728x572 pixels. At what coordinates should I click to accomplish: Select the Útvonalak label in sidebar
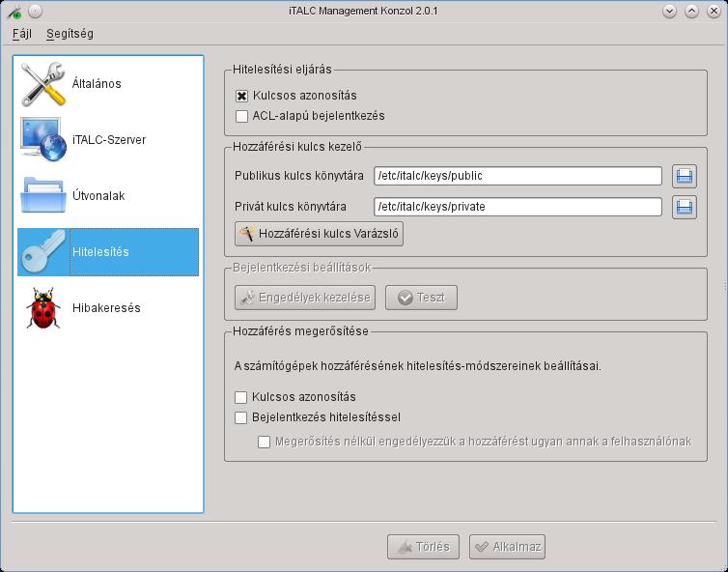click(98, 196)
